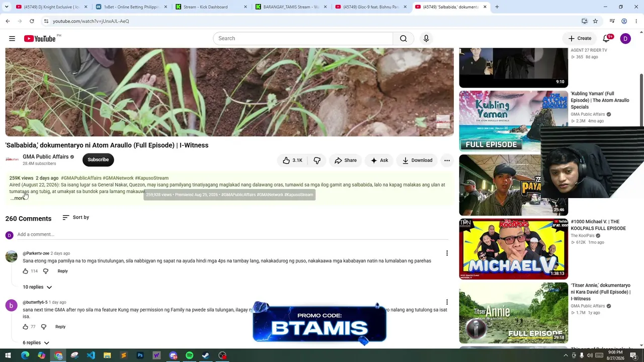The width and height of the screenshot is (644, 362).
Task: Open the install or cast icon in address bar
Action: pyautogui.click(x=585, y=21)
